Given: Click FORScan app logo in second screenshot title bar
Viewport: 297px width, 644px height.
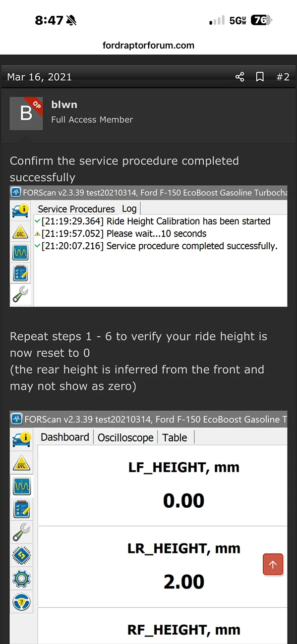Looking at the screenshot, I should (17, 419).
